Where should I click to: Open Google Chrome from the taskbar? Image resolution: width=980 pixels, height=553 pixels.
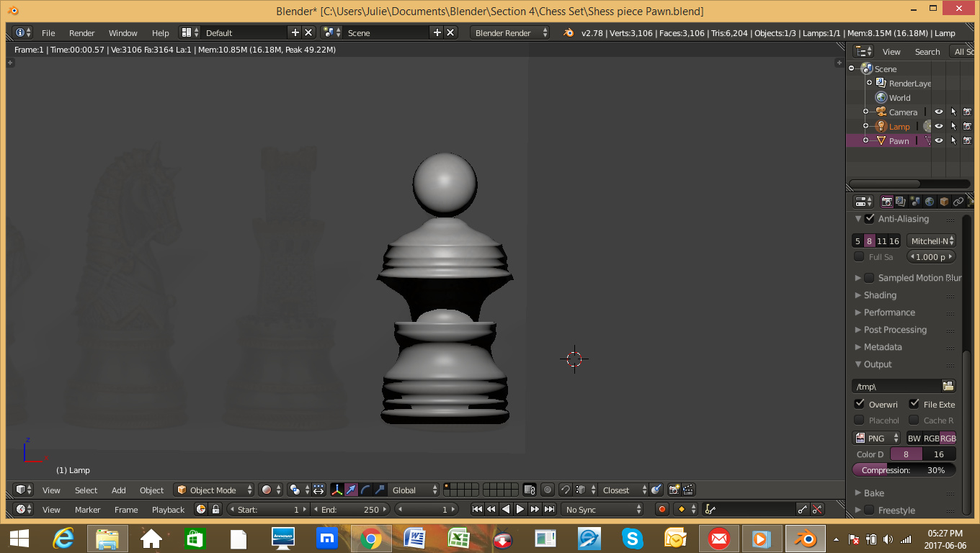point(371,538)
